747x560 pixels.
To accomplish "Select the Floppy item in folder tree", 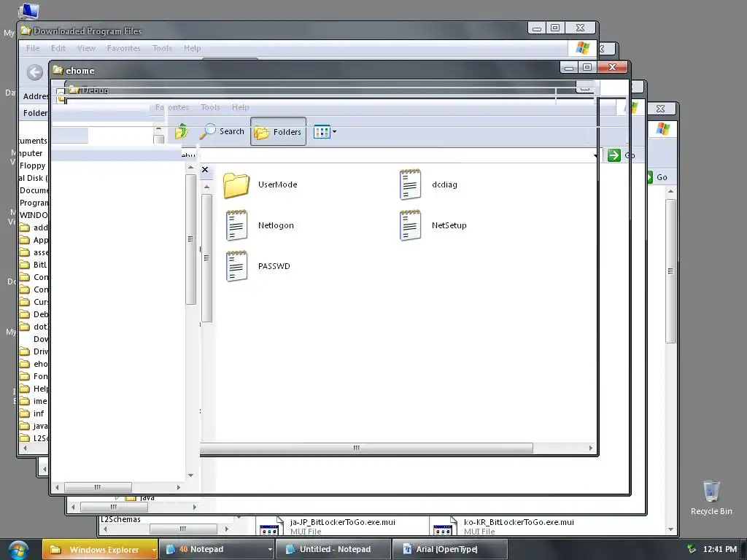I will point(32,166).
